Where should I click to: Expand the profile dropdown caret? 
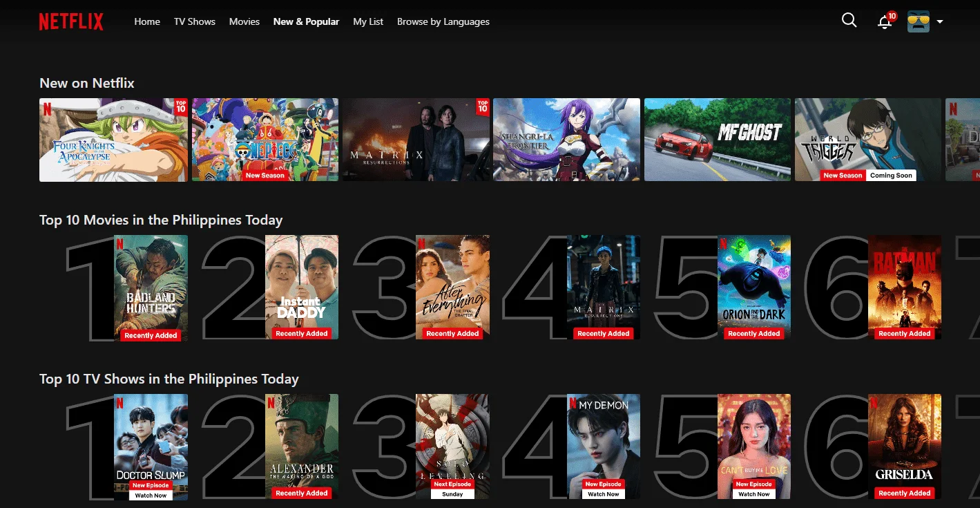pyautogui.click(x=940, y=22)
